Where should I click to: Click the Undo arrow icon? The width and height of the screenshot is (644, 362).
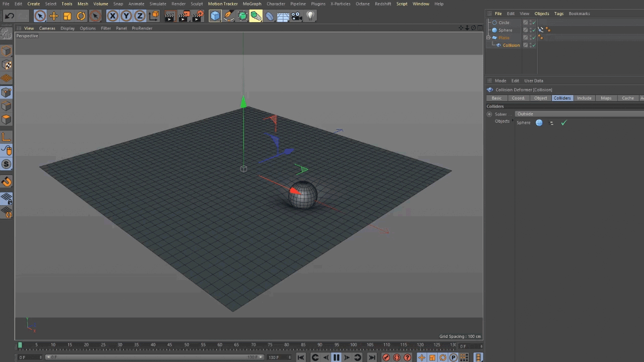[x=9, y=16]
